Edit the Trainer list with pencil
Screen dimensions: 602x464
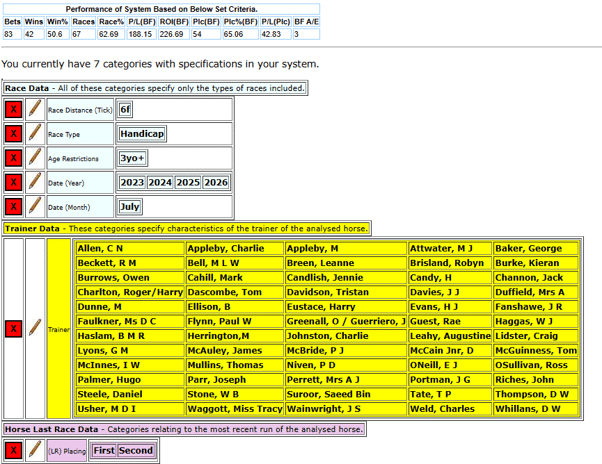(35, 329)
